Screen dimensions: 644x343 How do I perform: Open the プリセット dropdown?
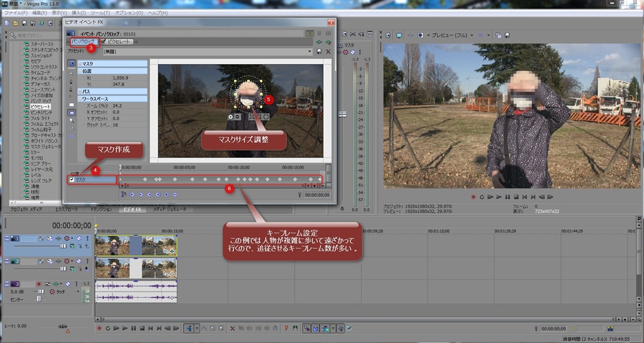click(310, 52)
